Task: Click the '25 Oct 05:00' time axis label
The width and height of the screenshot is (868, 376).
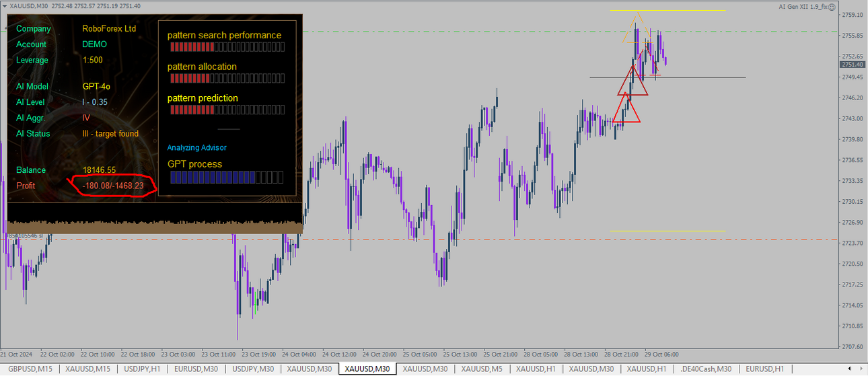Action: pyautogui.click(x=420, y=354)
